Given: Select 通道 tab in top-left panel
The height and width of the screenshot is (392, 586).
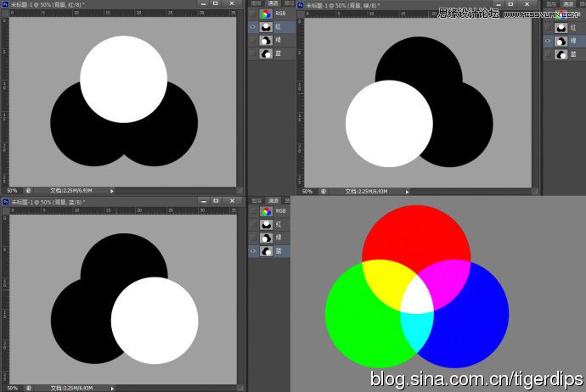Looking at the screenshot, I should coord(273,3).
